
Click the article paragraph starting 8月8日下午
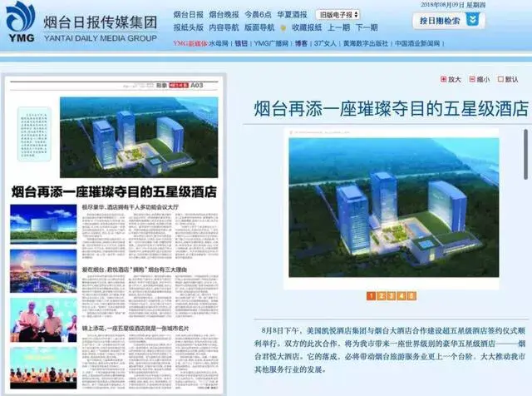(390, 349)
